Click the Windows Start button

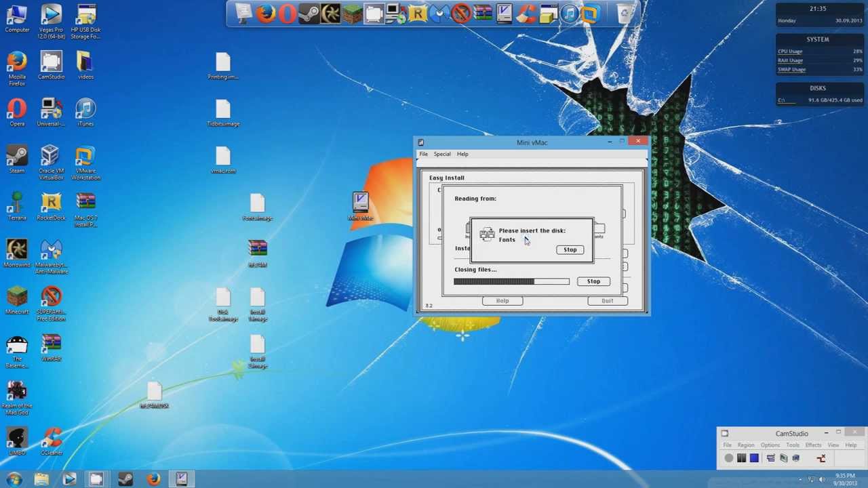(14, 479)
